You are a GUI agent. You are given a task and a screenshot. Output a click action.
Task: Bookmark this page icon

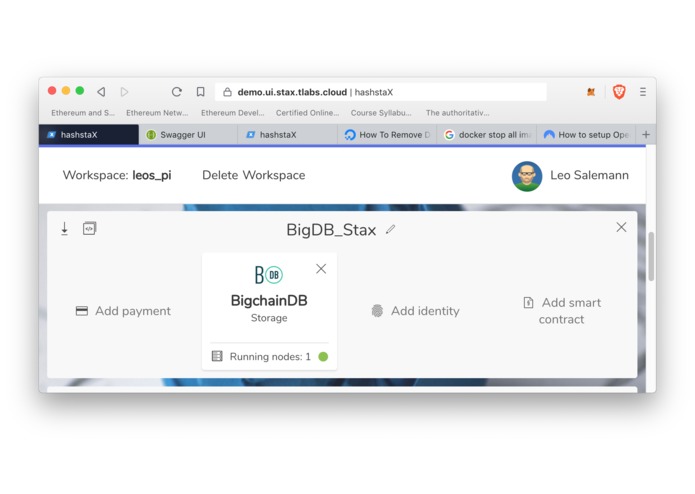200,92
